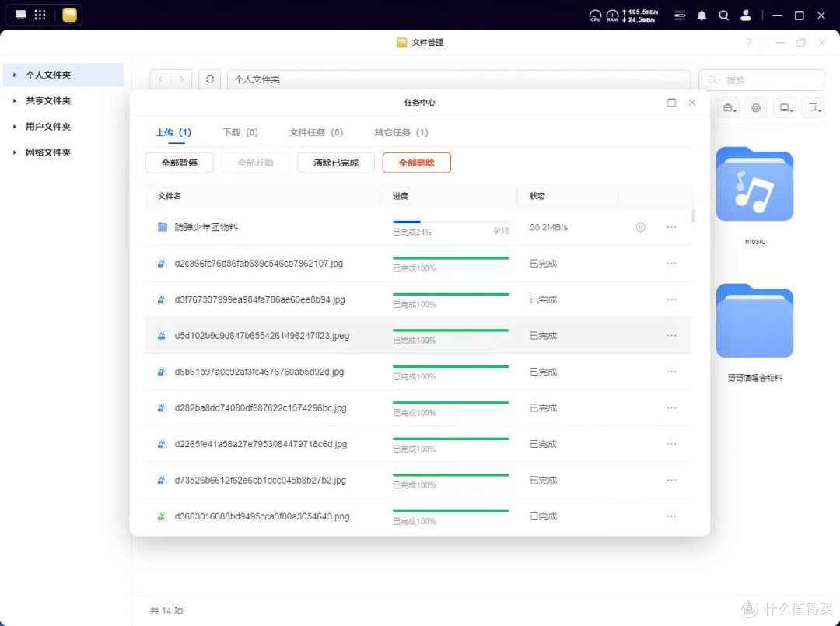Click the 清除已完成 button
The width and height of the screenshot is (840, 626).
(x=336, y=163)
